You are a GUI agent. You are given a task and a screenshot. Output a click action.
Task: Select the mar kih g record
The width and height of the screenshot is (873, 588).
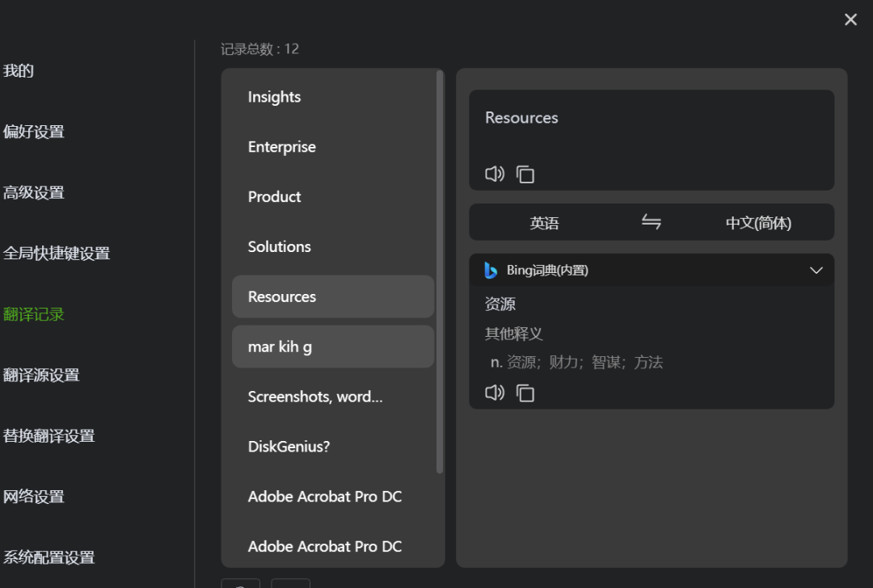pos(333,346)
